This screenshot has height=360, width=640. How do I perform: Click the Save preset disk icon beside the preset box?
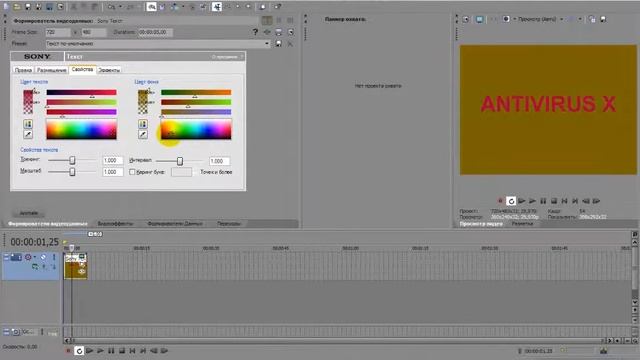coord(278,43)
